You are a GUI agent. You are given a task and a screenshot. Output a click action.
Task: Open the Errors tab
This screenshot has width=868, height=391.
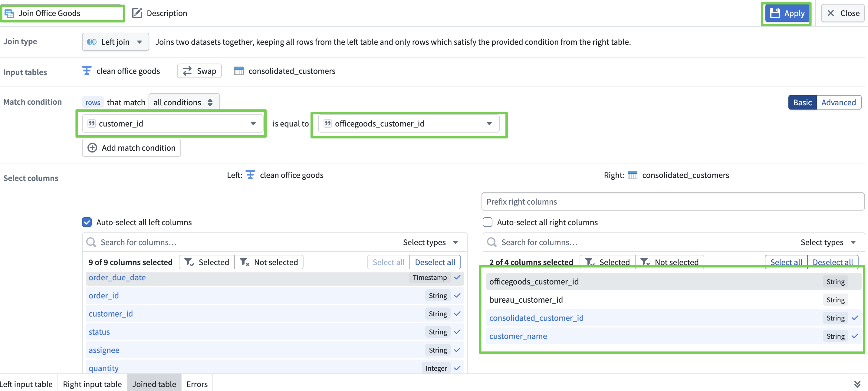pyautogui.click(x=197, y=384)
